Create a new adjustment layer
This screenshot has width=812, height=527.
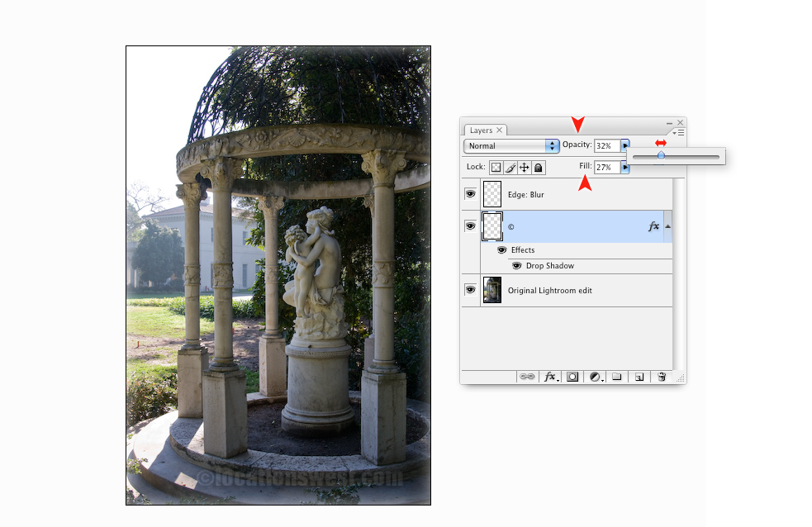click(596, 377)
